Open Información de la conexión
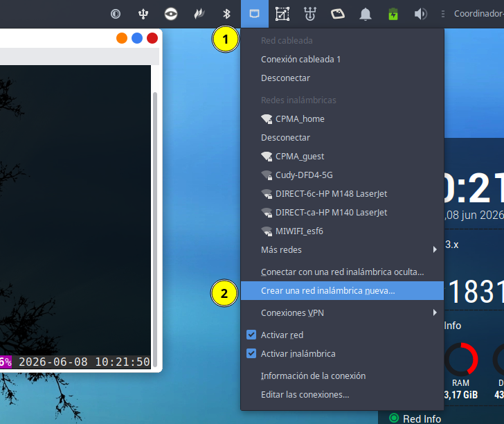Image resolution: width=504 pixels, height=424 pixels. click(x=342, y=376)
